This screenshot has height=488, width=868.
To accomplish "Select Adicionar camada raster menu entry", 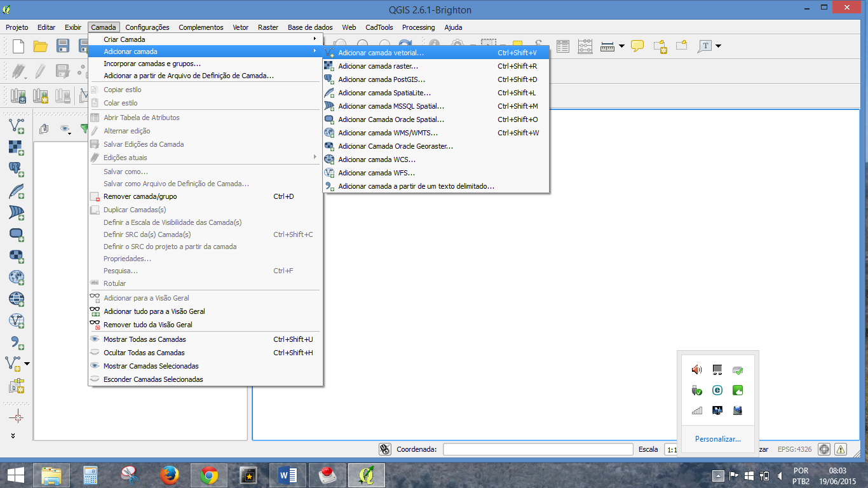I will pos(436,66).
